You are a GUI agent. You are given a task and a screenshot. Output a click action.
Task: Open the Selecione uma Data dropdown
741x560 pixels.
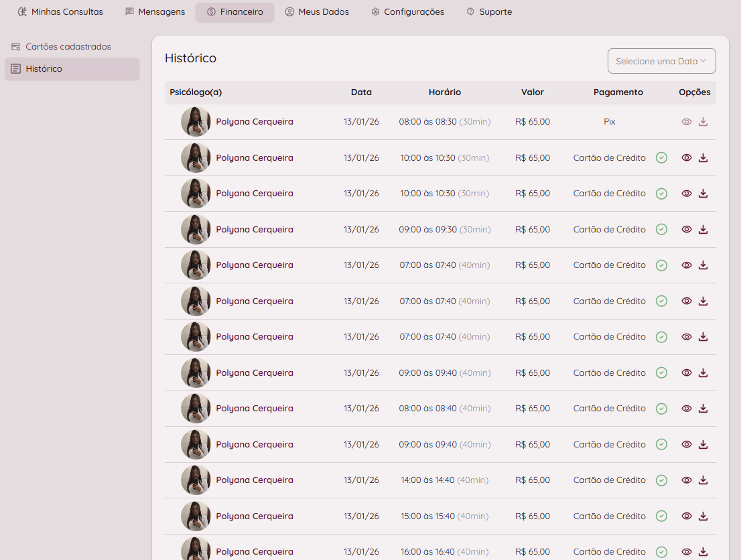661,61
